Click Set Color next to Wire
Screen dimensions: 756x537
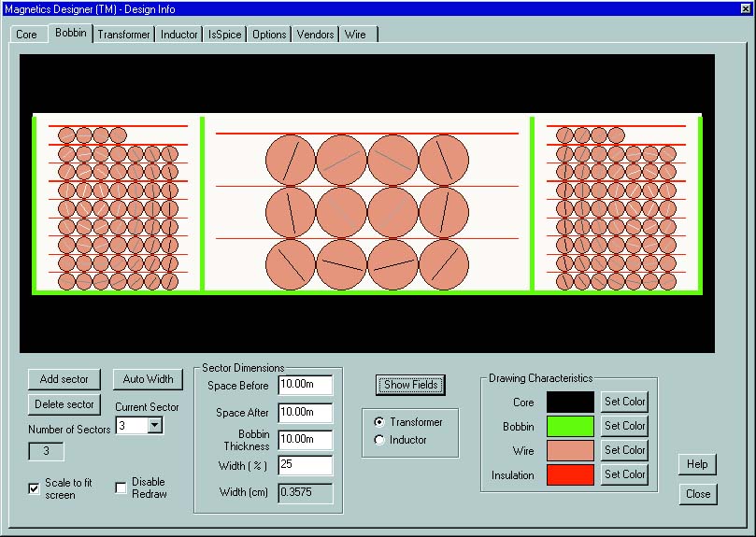[624, 450]
